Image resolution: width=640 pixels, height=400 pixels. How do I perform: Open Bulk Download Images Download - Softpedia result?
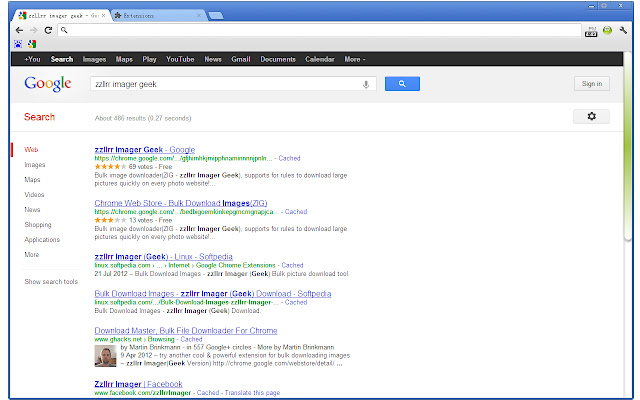click(x=213, y=294)
